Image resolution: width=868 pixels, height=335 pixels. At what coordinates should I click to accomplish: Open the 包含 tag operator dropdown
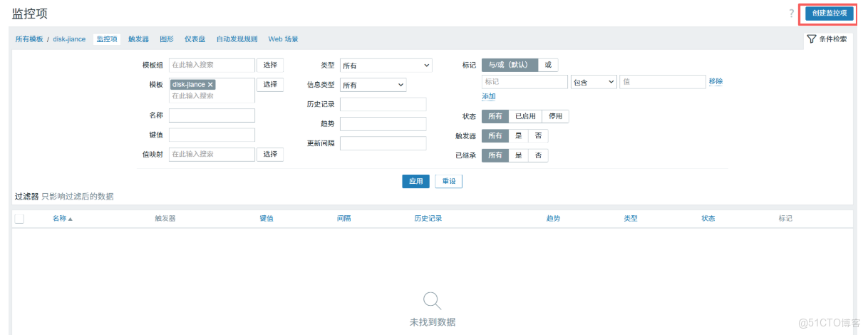tap(594, 82)
